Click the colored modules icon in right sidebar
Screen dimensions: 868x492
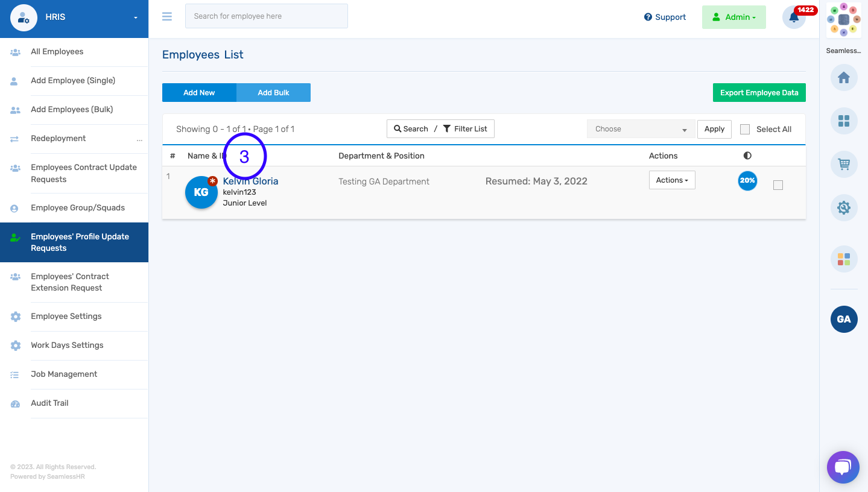tap(843, 259)
